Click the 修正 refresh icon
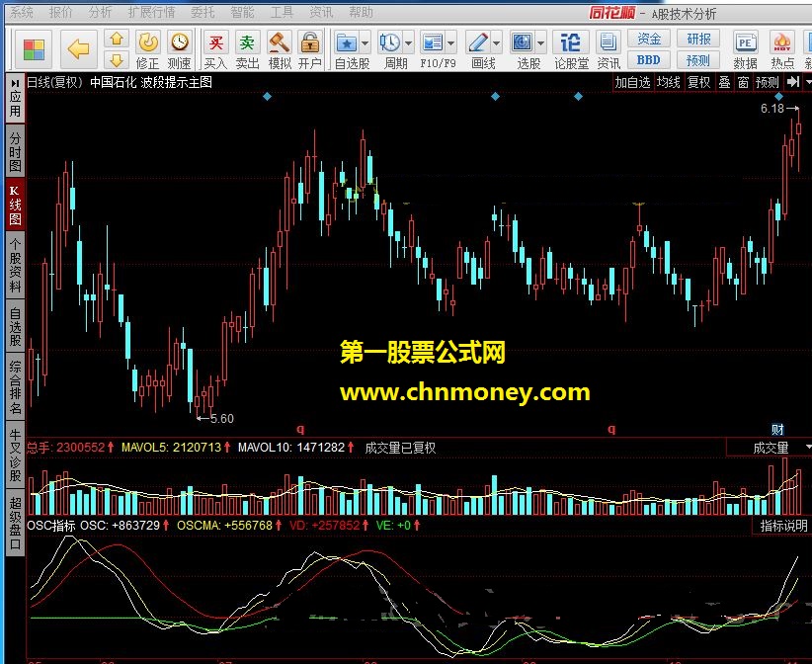This screenshot has height=664, width=812. pos(148,41)
